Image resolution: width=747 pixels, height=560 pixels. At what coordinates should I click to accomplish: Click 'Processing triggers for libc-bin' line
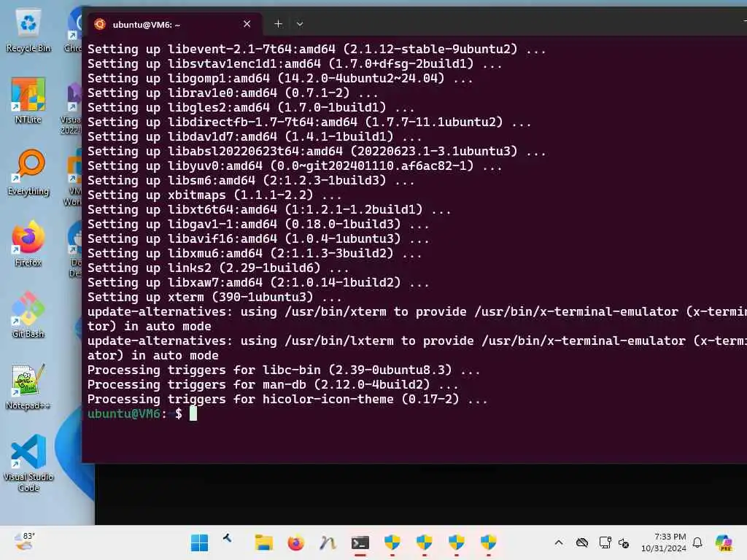pos(284,370)
